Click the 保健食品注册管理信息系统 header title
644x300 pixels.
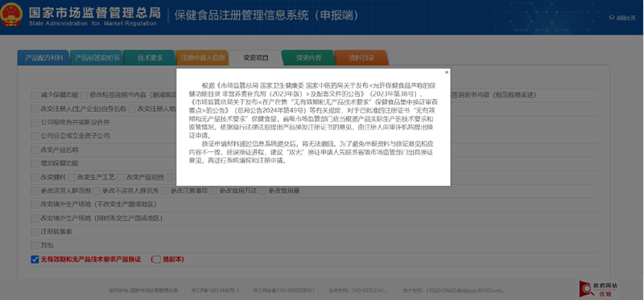[x=266, y=15]
